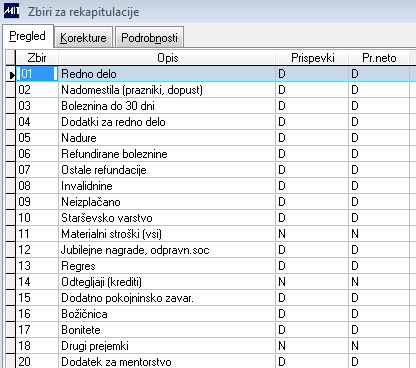Viewport: 416px width, 368px height.
Task: Select the Zbir cell 01
Action: 37,74
